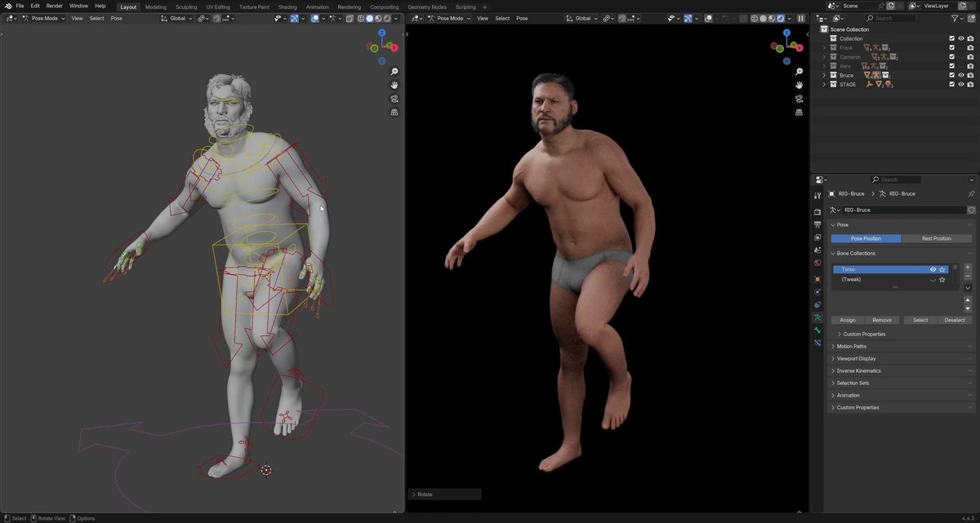Open the Scene properties tab

click(817, 250)
